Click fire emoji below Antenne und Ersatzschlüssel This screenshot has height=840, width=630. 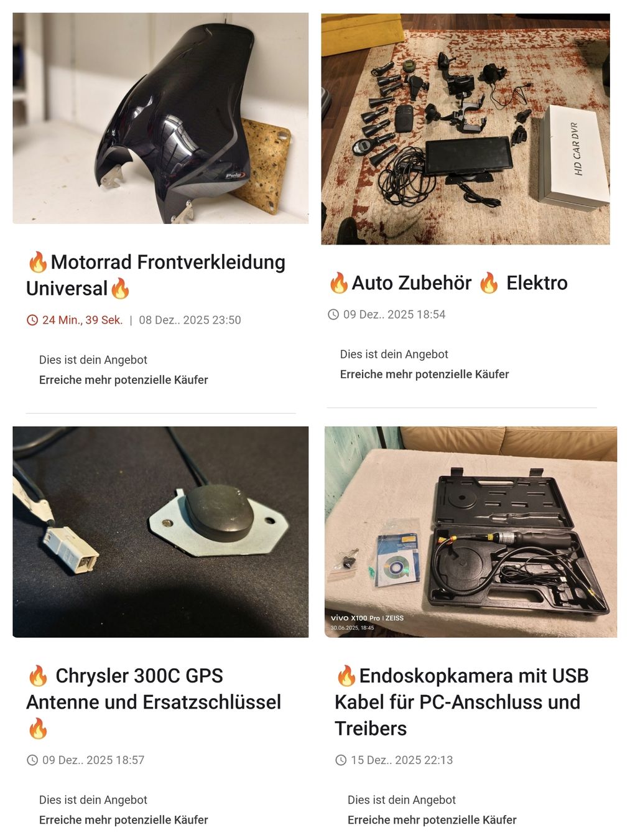tap(38, 728)
